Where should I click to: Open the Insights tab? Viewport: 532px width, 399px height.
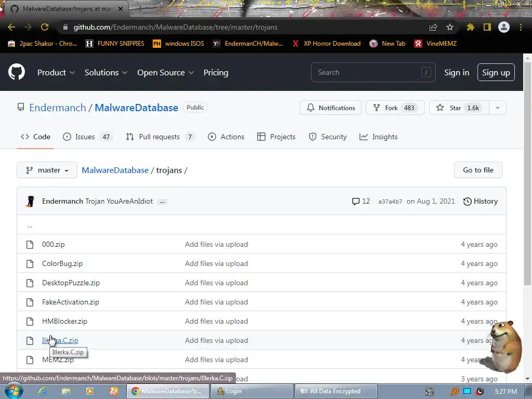tap(379, 137)
